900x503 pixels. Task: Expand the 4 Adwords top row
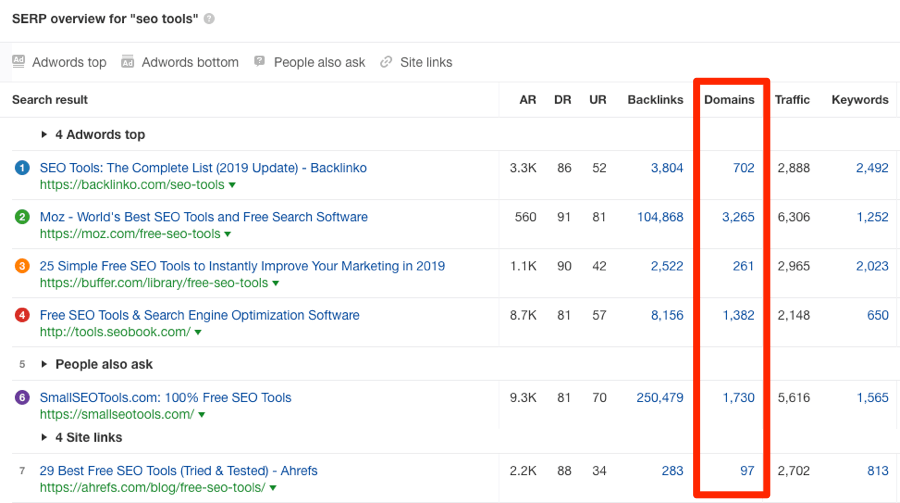click(45, 135)
